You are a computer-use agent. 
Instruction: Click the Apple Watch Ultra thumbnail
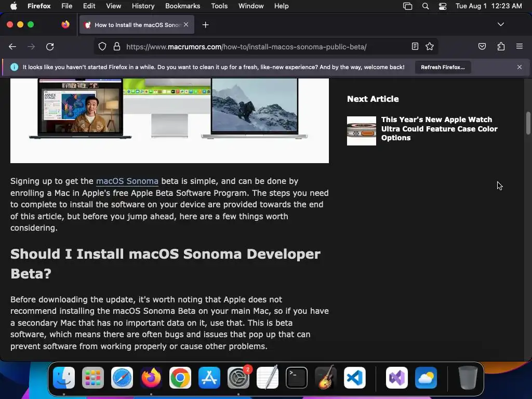362,131
